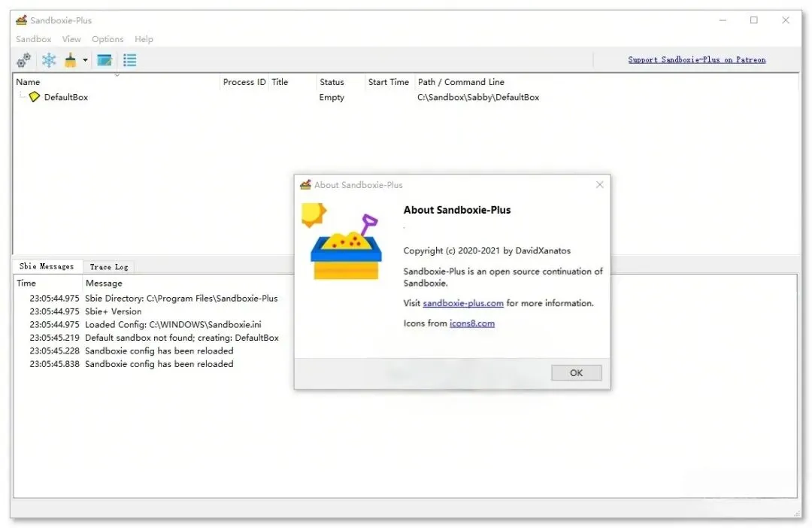Click the About dialog title bar icon
Image resolution: width=812 pixels, height=528 pixels.
pyautogui.click(x=305, y=184)
